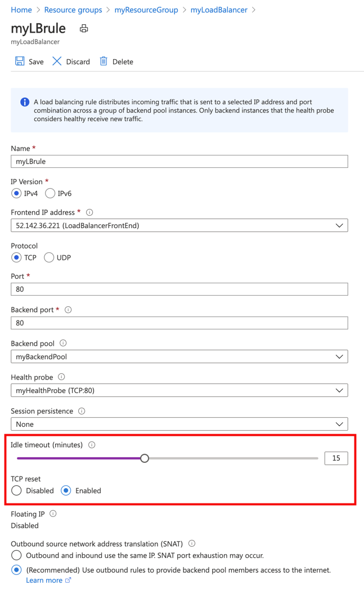Choose UDP as the protocol

tap(49, 257)
